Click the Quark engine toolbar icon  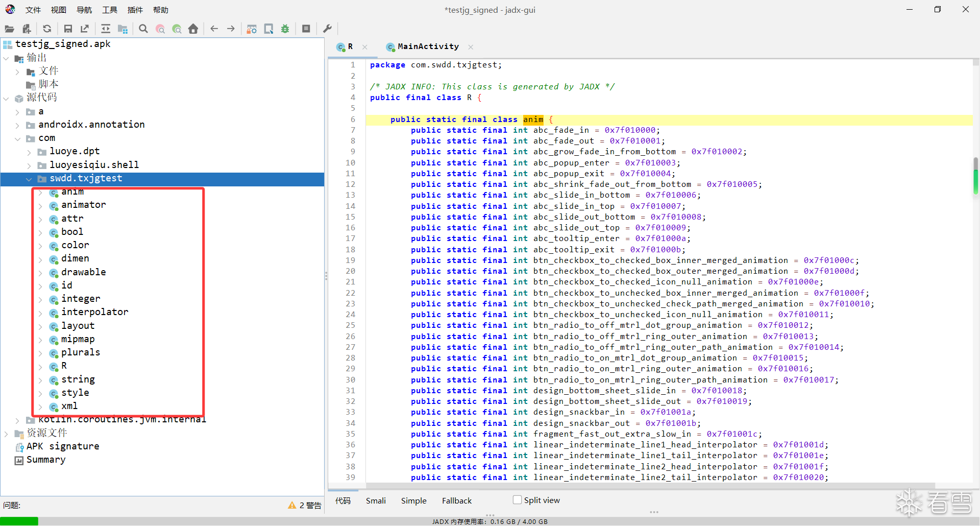[x=268, y=29]
